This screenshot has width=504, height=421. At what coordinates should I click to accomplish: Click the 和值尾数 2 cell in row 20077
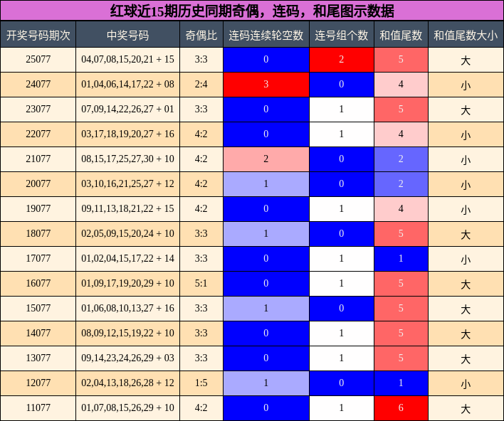tap(401, 184)
